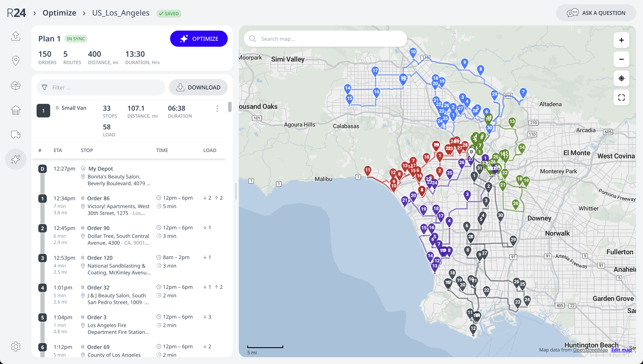Zoom in using the map plus control
Viewport: 643px width, 364px height.
[x=622, y=40]
